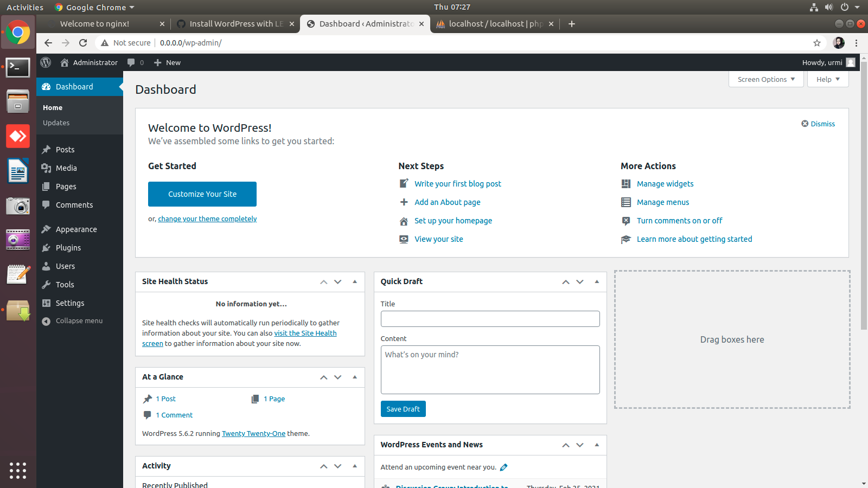Click the Save Draft button
Viewport: 868px width, 488px height.
pyautogui.click(x=403, y=409)
